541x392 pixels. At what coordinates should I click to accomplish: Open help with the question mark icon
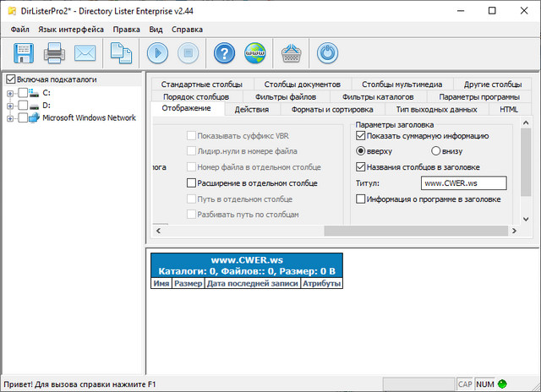pos(223,53)
